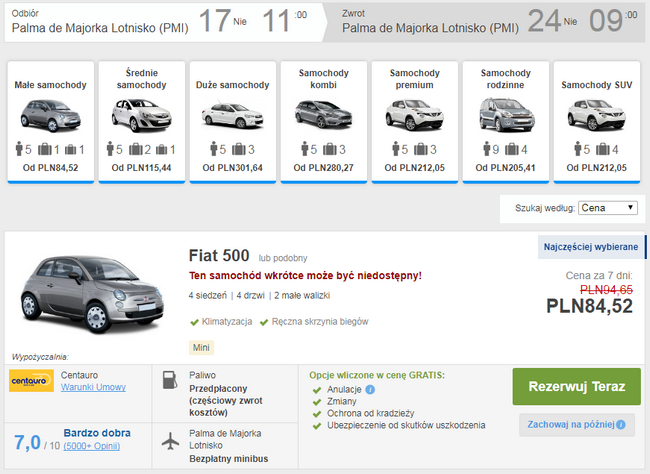Image resolution: width=650 pixels, height=474 pixels.
Task: Click Opcje wliczone w cenę GRATIS heading
Action: [x=377, y=375]
